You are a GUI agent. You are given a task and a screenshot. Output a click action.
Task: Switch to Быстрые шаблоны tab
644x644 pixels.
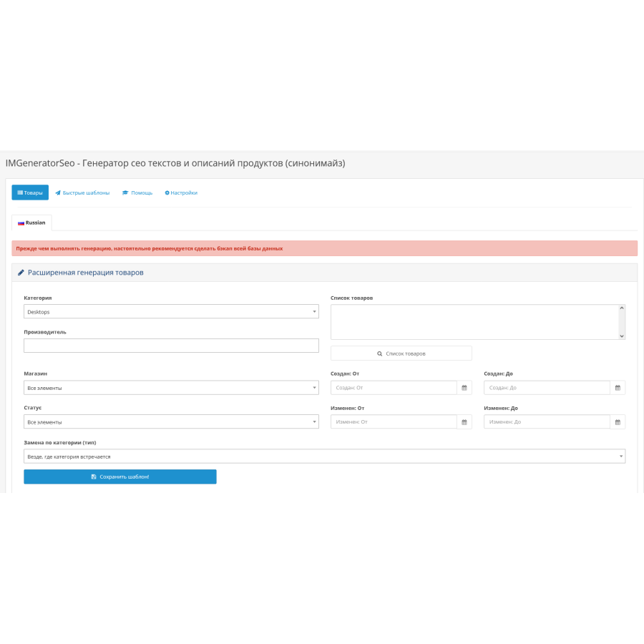[x=82, y=192]
